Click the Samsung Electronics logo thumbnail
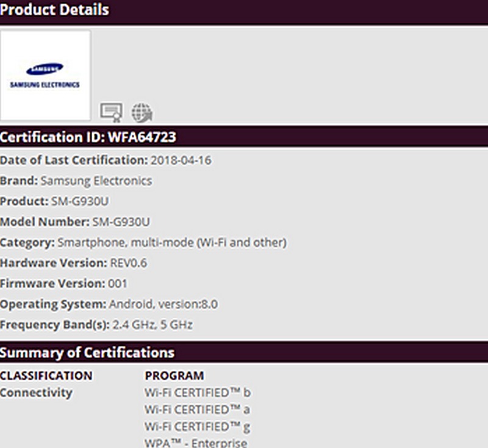Image resolution: width=488 pixels, height=448 pixels. pyautogui.click(x=45, y=75)
